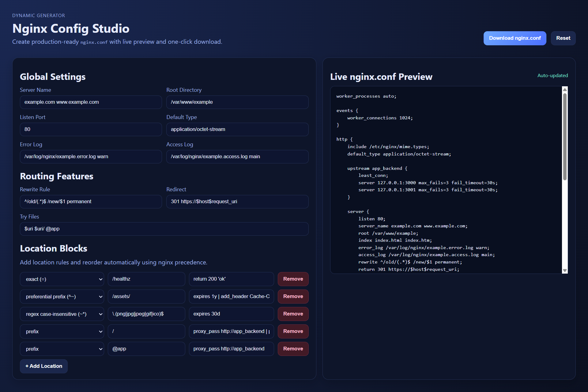Click the Download nginx.conf button
Viewport: 588px width, 392px height.
click(x=515, y=38)
